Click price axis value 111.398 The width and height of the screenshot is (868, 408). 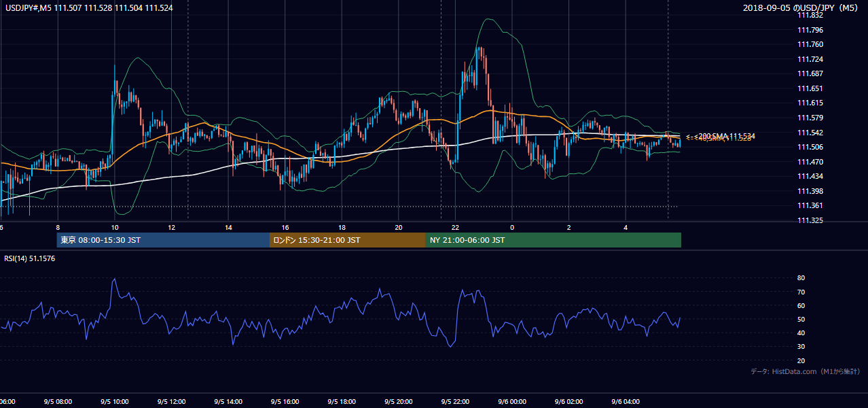(810, 191)
